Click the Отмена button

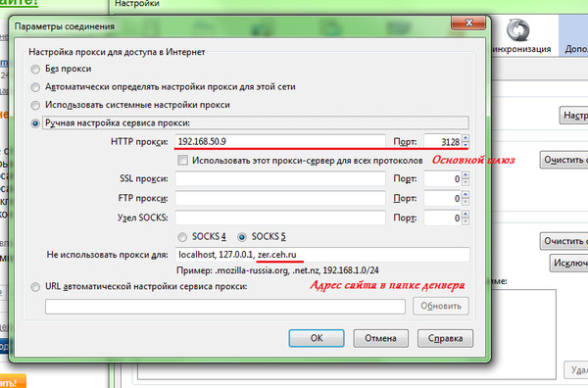pyautogui.click(x=380, y=338)
